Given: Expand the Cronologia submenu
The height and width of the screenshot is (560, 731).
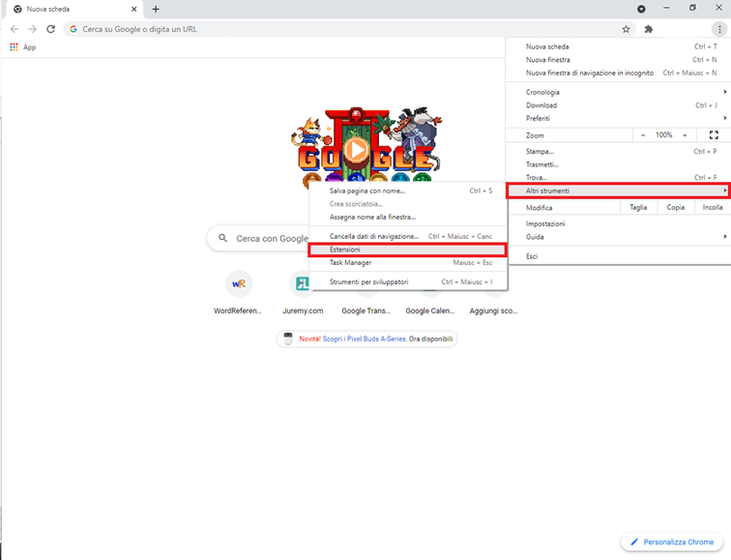Looking at the screenshot, I should click(619, 92).
